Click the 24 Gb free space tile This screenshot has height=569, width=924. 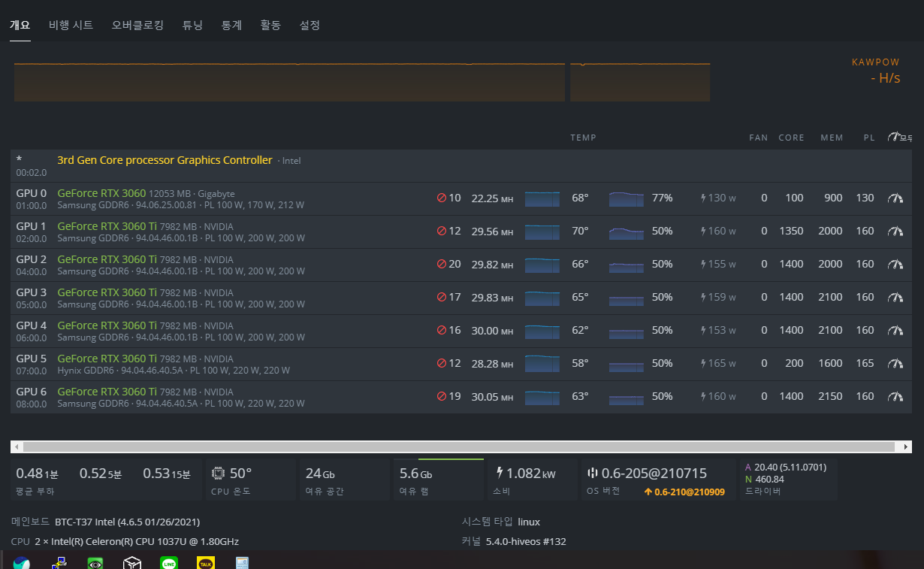coord(344,479)
